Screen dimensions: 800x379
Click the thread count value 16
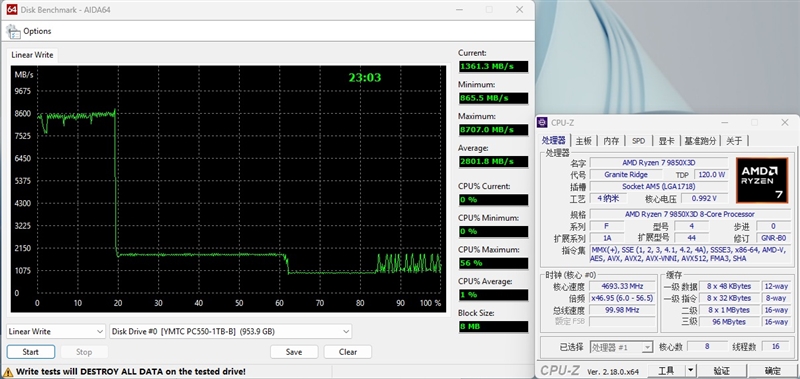[x=776, y=347]
